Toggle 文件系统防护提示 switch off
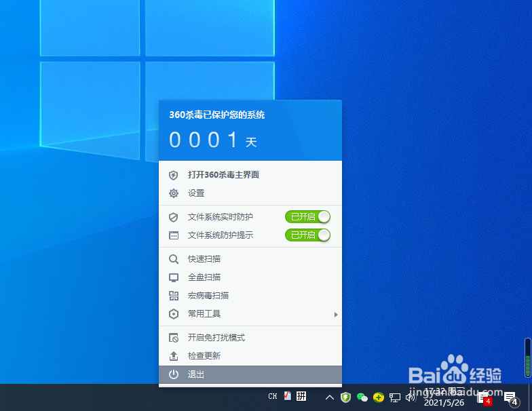 tap(307, 235)
